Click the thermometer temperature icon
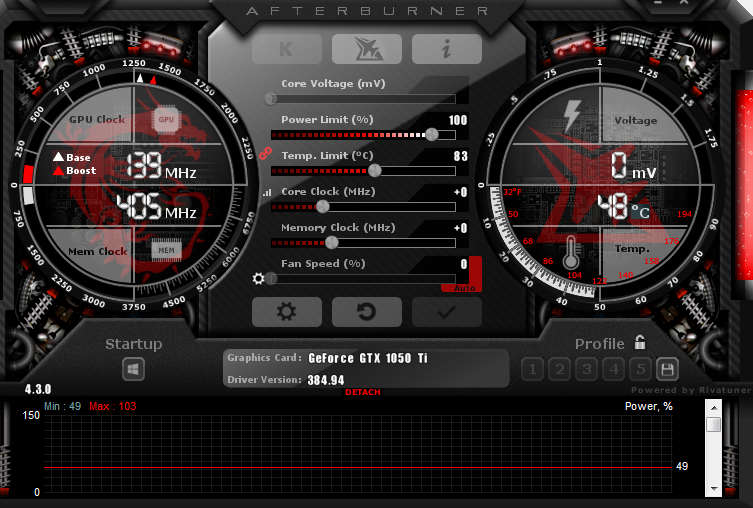Screen dimensions: 753x508 pyautogui.click(x=571, y=253)
